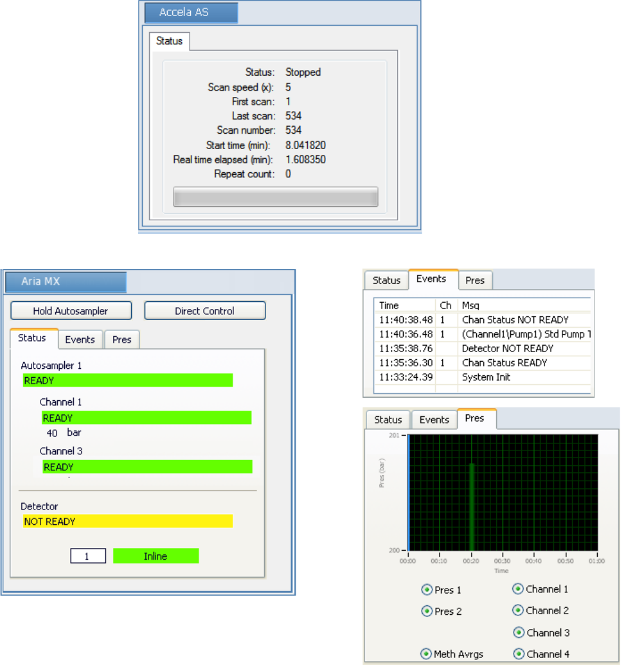Click the green Inline indicator
The height and width of the screenshot is (665, 644).
point(156,556)
